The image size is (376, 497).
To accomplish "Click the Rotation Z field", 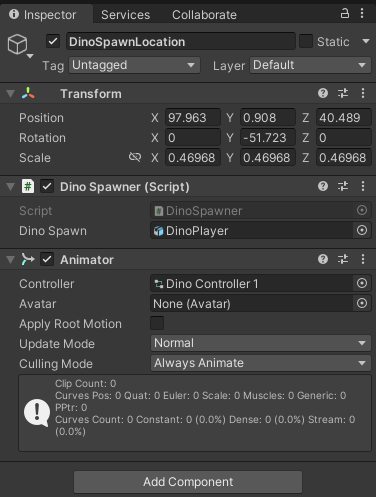I will 344,137.
